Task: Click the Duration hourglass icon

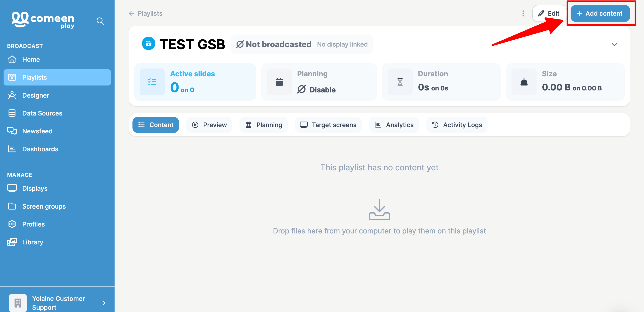Action: click(400, 82)
